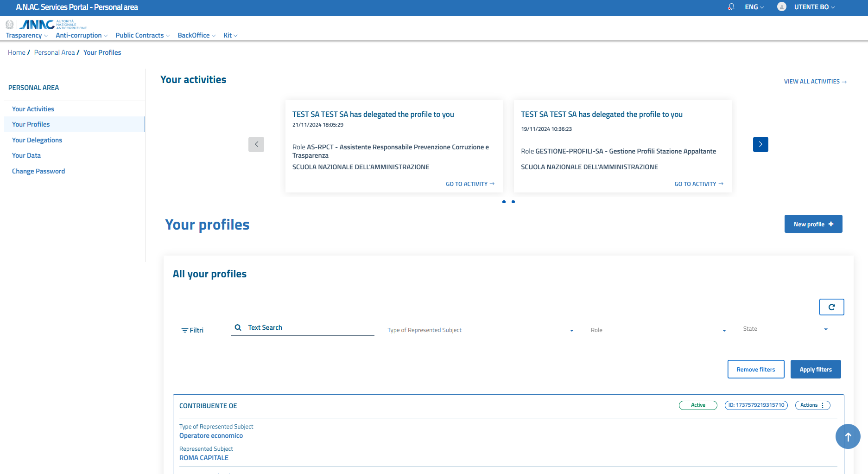Click the scroll-to-top arrow button
This screenshot has height=474, width=868.
(848, 436)
